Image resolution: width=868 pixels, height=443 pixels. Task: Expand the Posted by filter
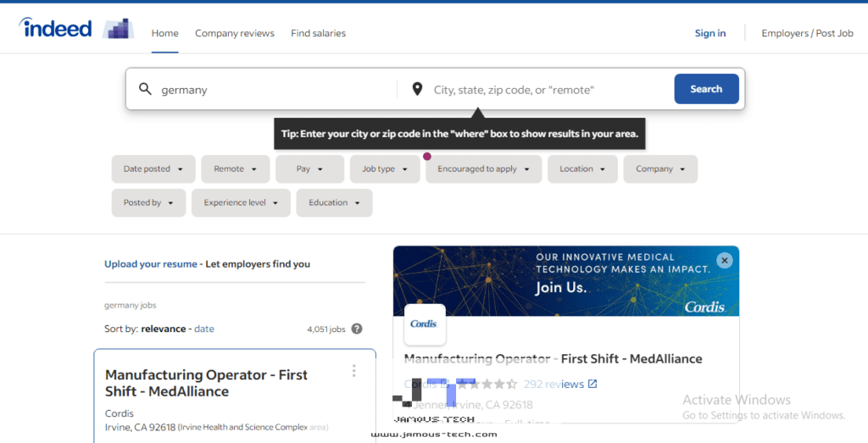point(148,203)
